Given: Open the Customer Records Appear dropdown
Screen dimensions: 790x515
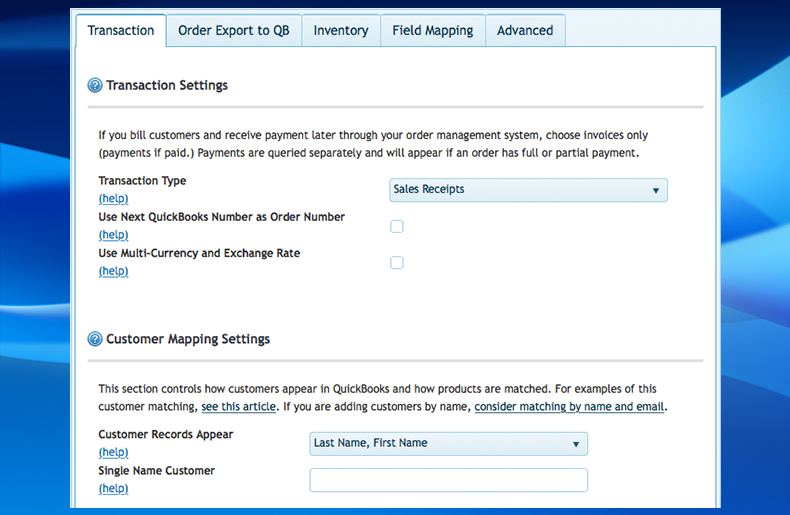Looking at the screenshot, I should coord(448,444).
